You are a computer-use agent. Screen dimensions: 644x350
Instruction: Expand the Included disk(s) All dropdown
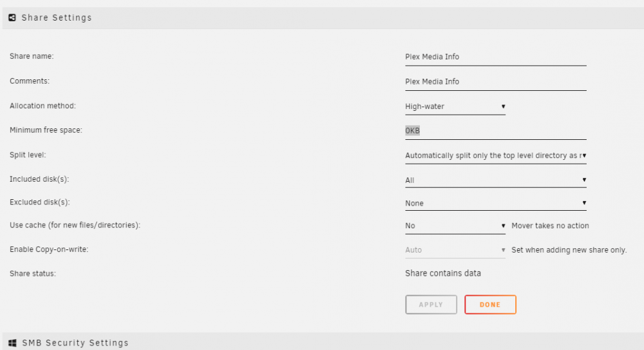click(x=496, y=180)
